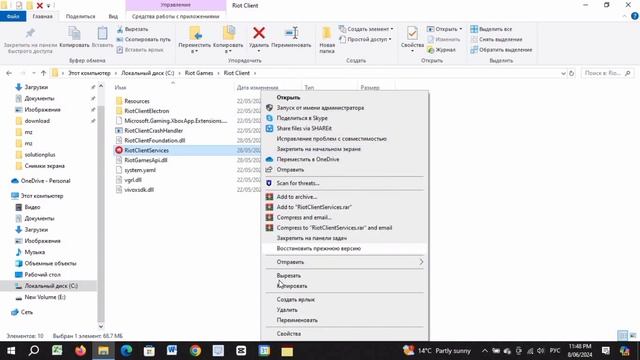Click Выделить все in the ribbon
Viewport: 640px width, 360px height.
[x=491, y=29]
